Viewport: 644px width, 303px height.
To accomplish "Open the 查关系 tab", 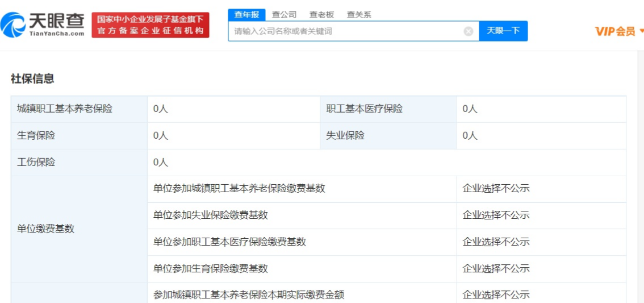I will [359, 15].
